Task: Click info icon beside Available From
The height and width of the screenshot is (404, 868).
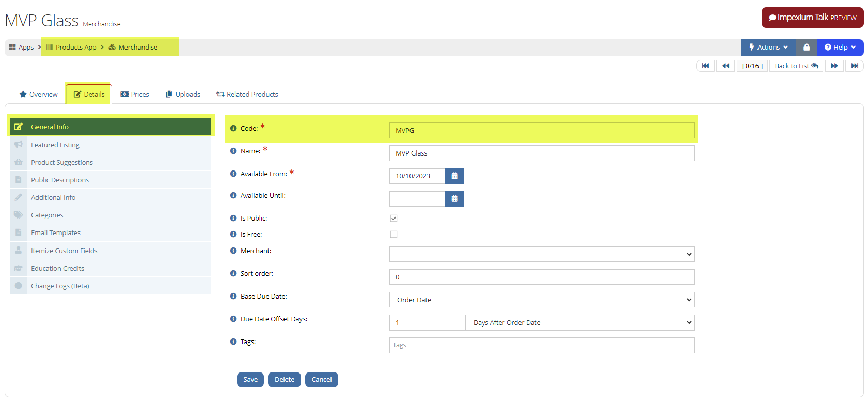Action: [x=233, y=174]
